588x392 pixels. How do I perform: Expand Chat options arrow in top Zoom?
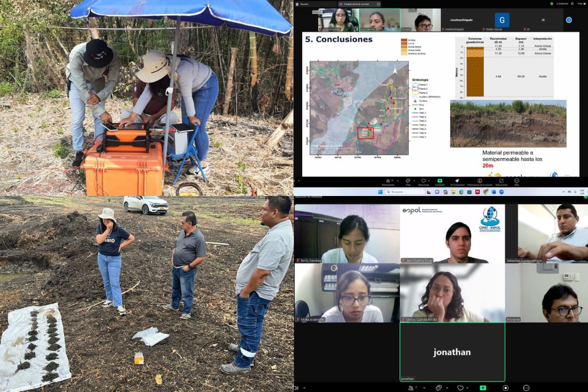(x=414, y=181)
